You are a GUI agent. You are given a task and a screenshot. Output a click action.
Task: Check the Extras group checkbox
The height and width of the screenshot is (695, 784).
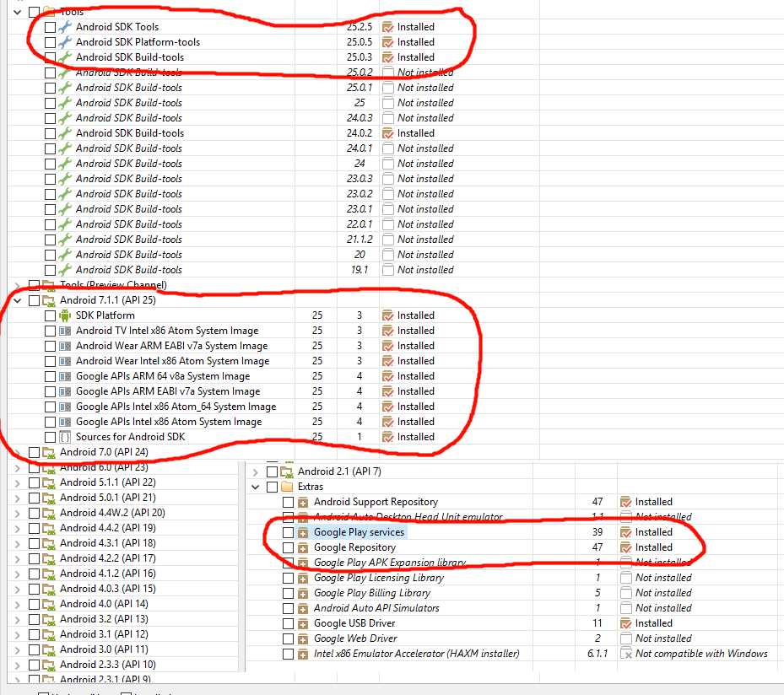pyautogui.click(x=272, y=487)
